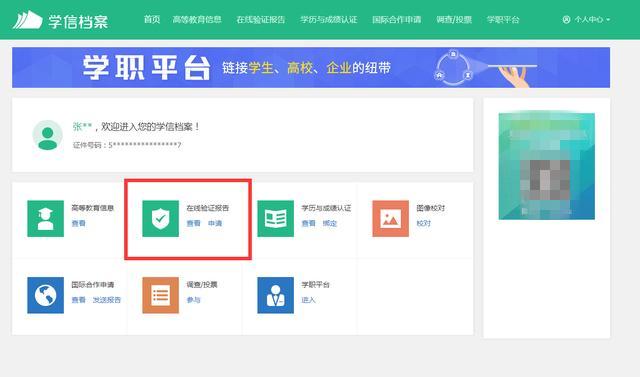640x377 pixels.
Task: Click the 学历与成绩认证 card title
Action: click(x=326, y=208)
